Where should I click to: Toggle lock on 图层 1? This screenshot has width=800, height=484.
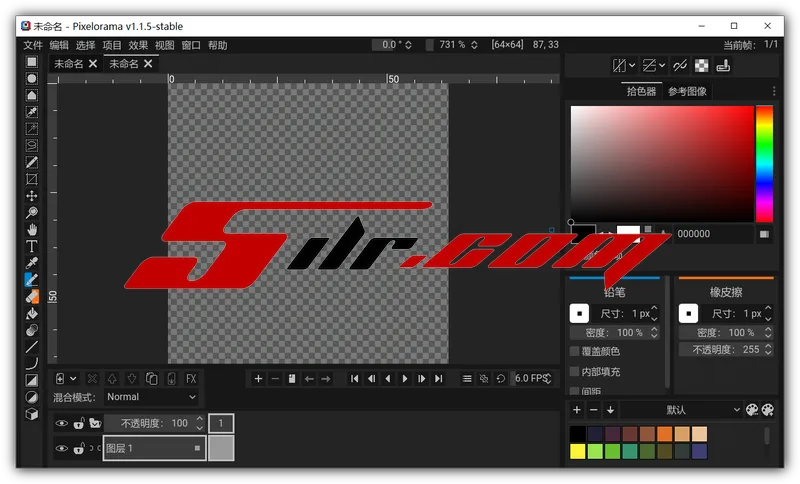point(79,449)
